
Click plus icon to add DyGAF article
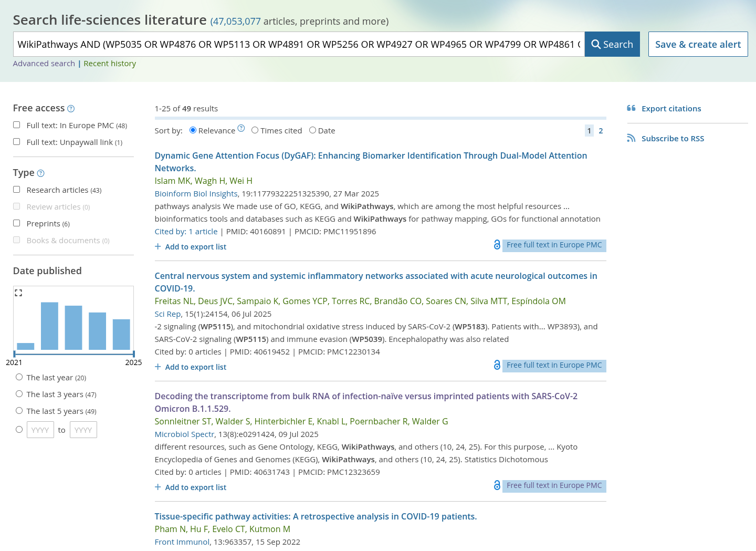pos(157,246)
